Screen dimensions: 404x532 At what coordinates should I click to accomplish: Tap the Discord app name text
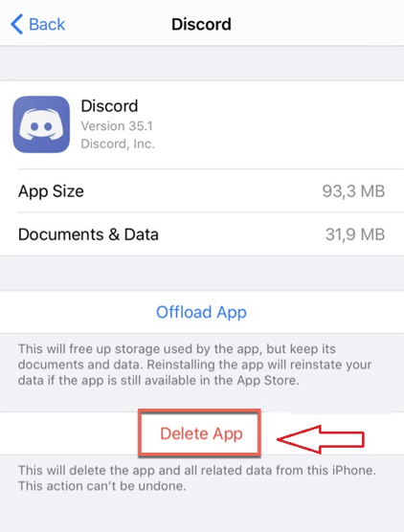[x=109, y=106]
